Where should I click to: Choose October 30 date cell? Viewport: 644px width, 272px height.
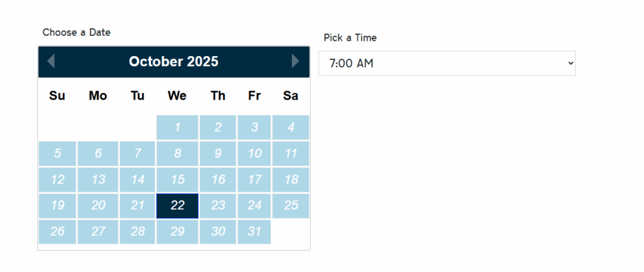218,232
